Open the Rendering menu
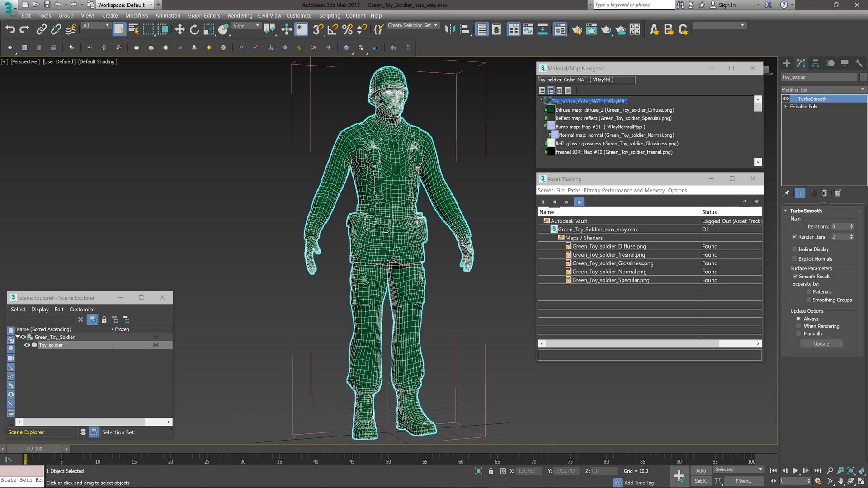Screen dimensions: 868x488 click(x=240, y=15)
